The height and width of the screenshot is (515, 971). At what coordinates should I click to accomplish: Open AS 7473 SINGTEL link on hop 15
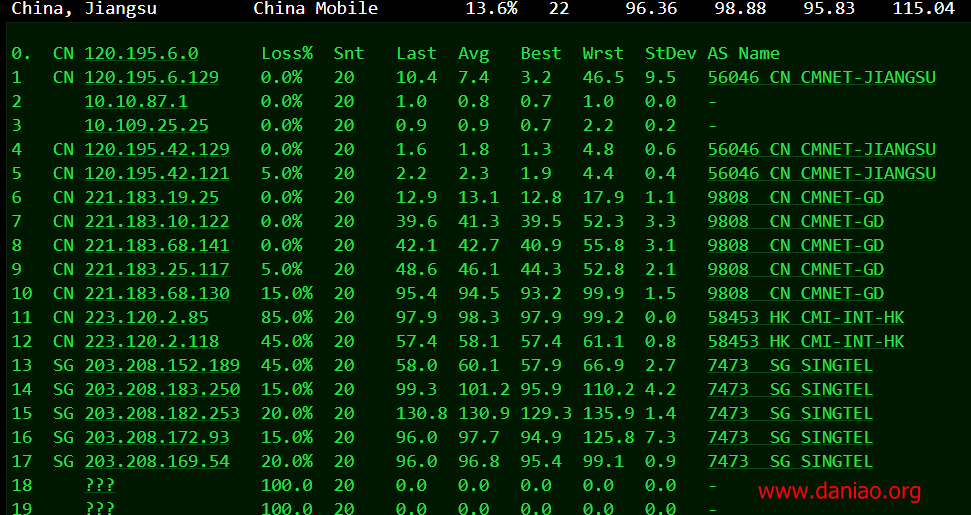click(791, 413)
